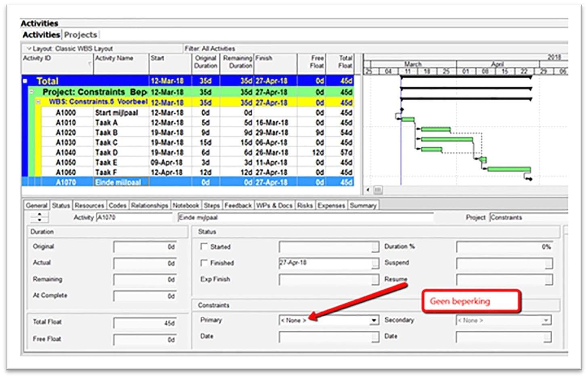Click the Gantt chart scrollbar left arrow

click(x=367, y=190)
